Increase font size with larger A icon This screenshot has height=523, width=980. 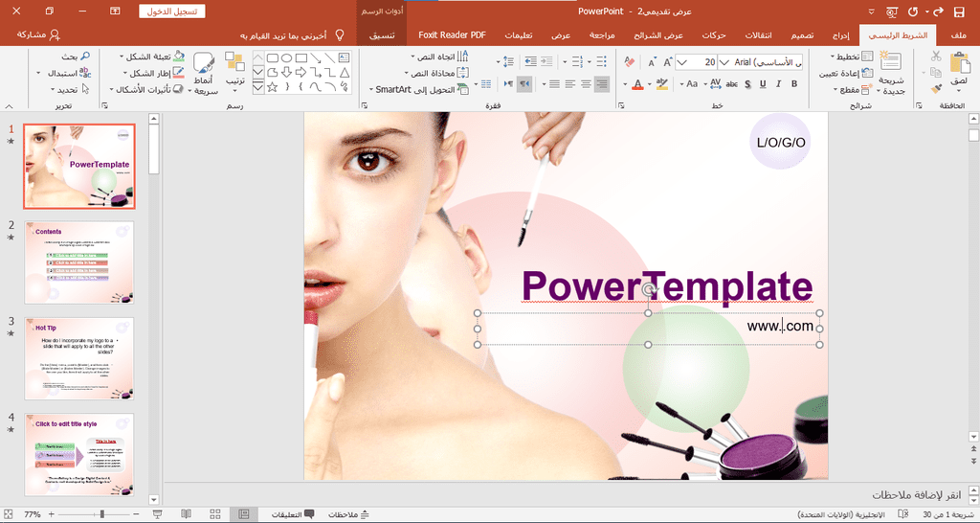pyautogui.click(x=667, y=62)
